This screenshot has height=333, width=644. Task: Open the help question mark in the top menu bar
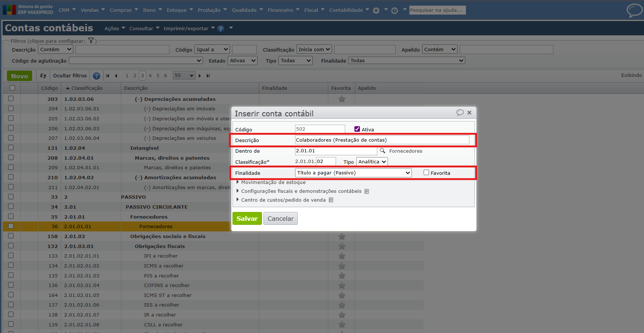[x=395, y=11]
